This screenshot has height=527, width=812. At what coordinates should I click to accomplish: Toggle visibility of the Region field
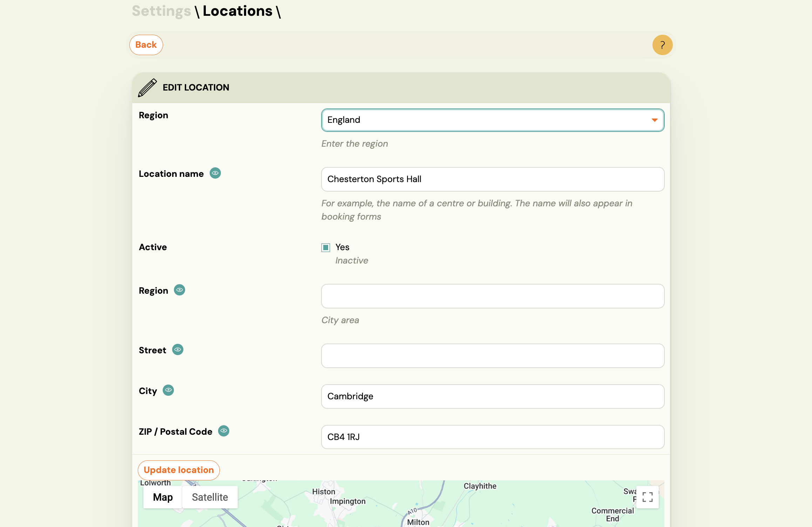[180, 290]
